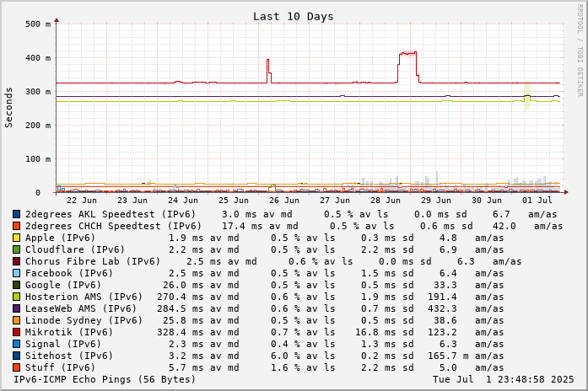Click the "24 Jun" date label
The height and width of the screenshot is (391, 588).
(x=183, y=201)
